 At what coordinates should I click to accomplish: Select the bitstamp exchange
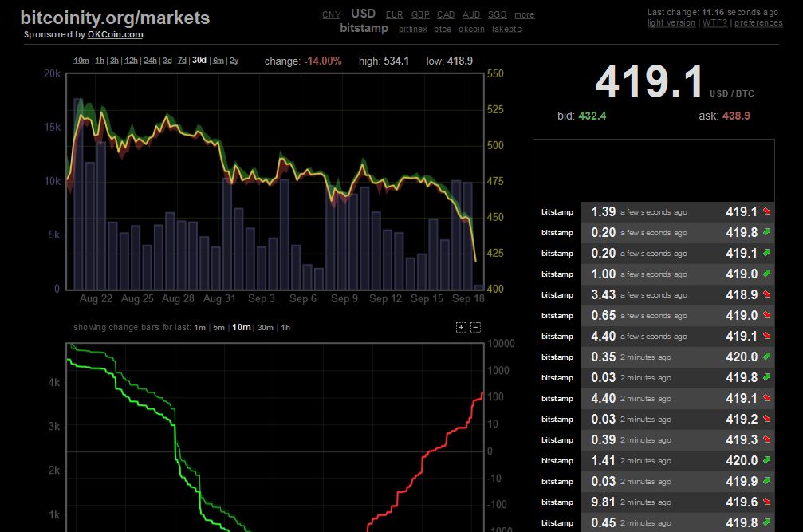pyautogui.click(x=364, y=28)
